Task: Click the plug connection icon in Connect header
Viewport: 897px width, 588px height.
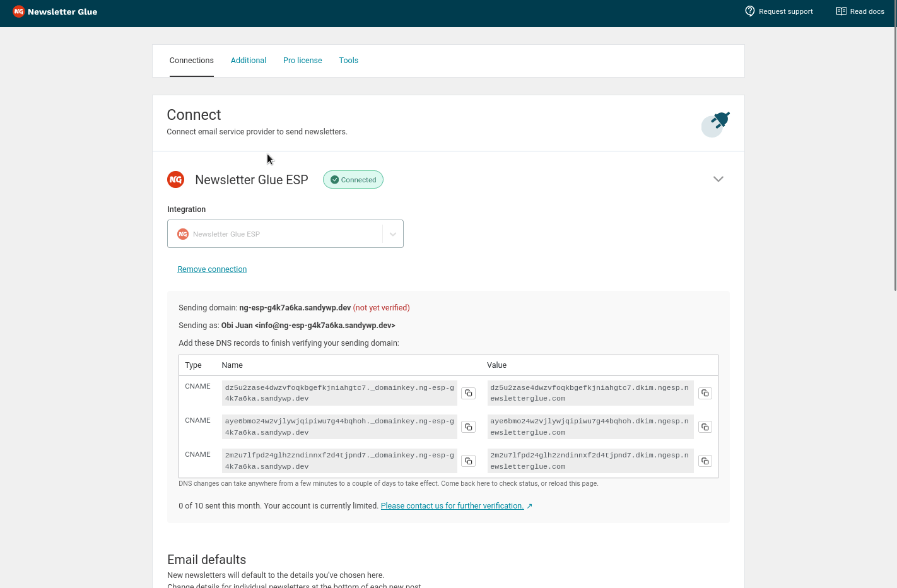Action: [x=715, y=124]
